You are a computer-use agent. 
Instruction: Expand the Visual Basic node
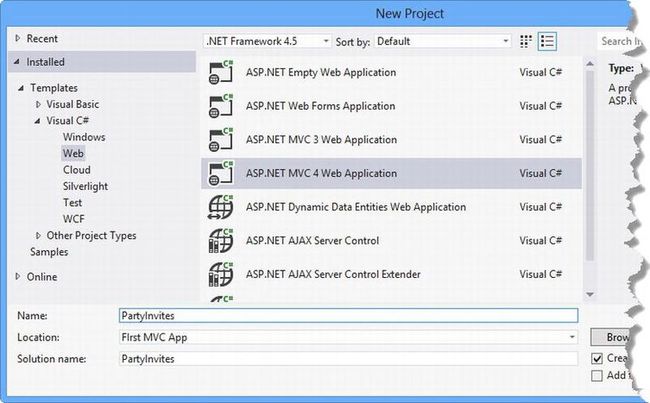(x=38, y=104)
